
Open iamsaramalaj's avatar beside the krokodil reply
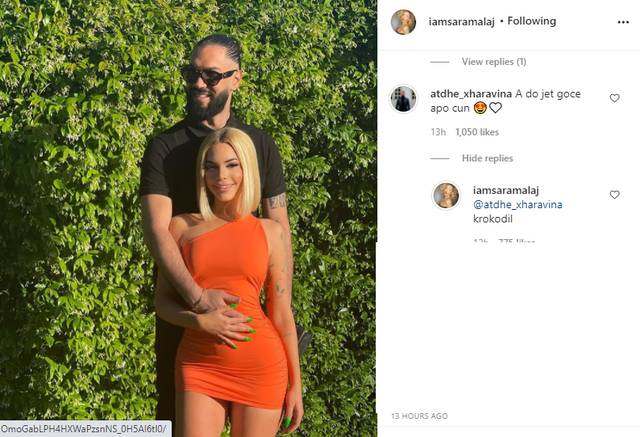(x=446, y=195)
